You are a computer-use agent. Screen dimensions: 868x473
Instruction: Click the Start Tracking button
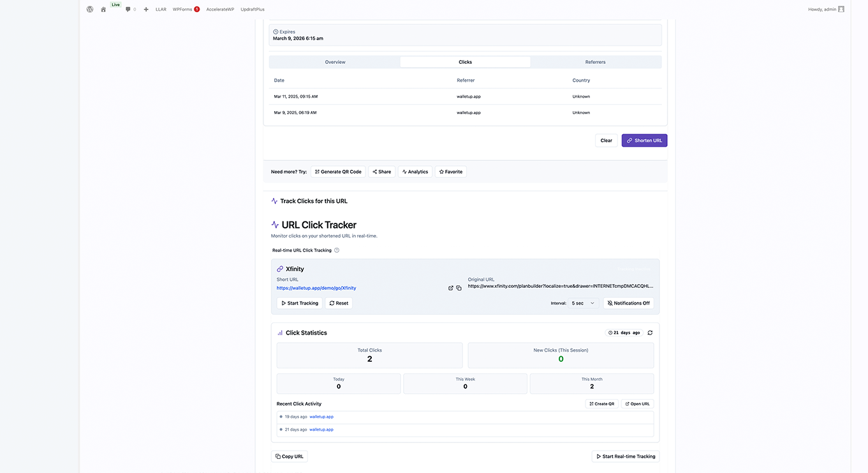(299, 303)
